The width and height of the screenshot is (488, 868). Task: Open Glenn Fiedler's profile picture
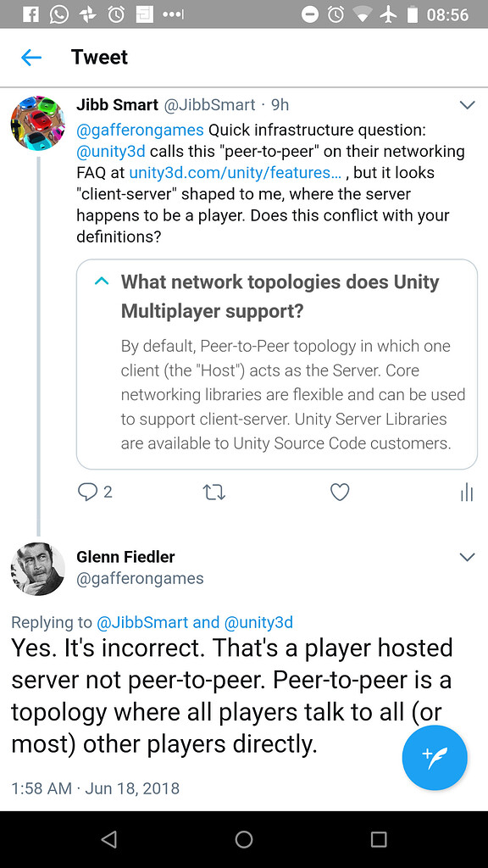(x=37, y=570)
